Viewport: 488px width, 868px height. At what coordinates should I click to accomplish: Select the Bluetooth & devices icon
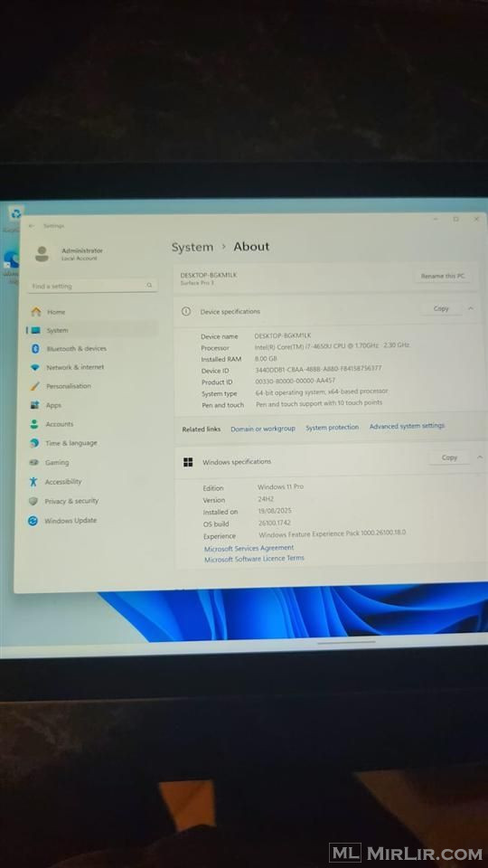click(35, 349)
